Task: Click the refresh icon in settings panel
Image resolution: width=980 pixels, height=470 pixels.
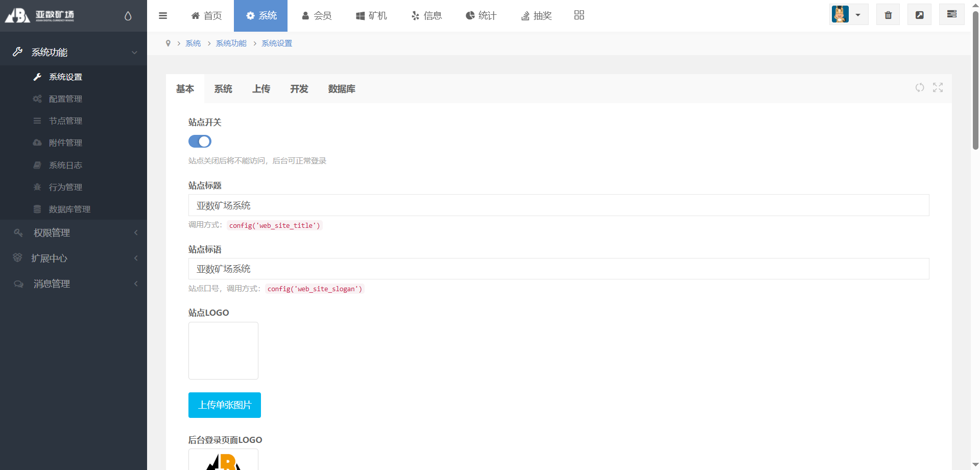Action: (919, 88)
